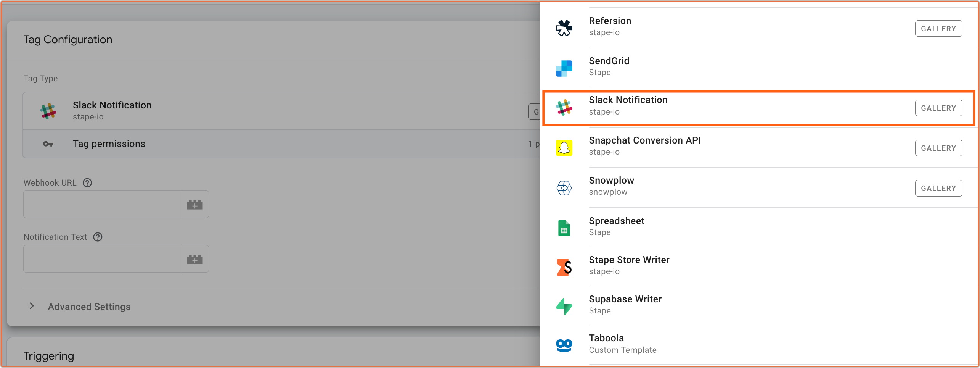Screen dimensions: 980x368
Task: Open the Refersion GALLERY button
Action: tap(938, 29)
